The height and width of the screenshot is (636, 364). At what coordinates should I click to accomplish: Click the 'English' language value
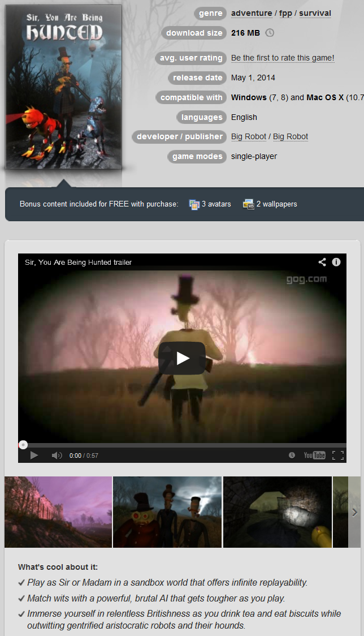point(244,117)
